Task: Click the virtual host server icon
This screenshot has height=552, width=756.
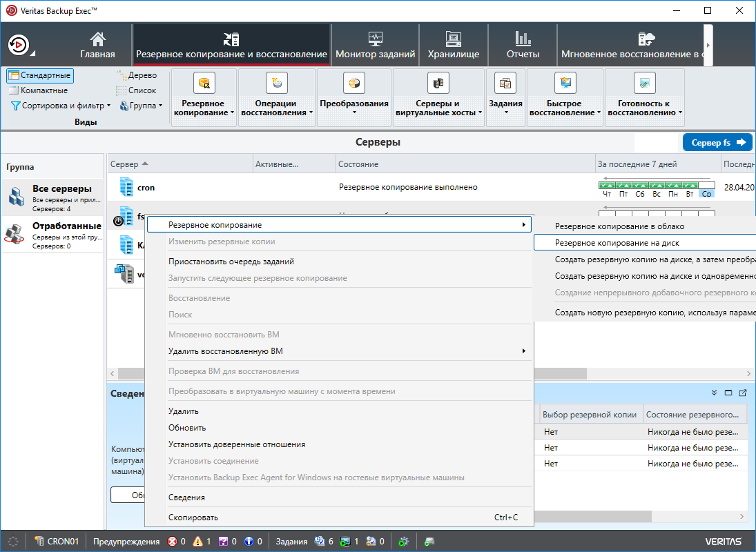Action: coord(124,274)
